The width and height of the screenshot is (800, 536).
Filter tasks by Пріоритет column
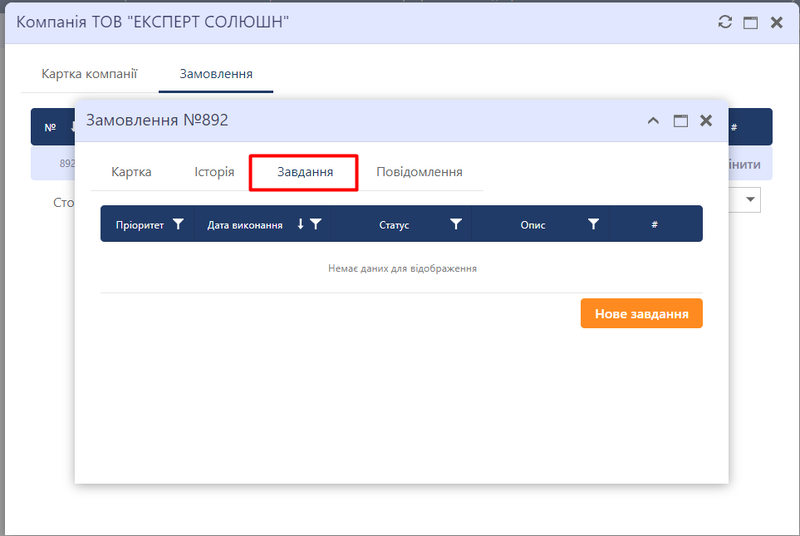coord(178,225)
